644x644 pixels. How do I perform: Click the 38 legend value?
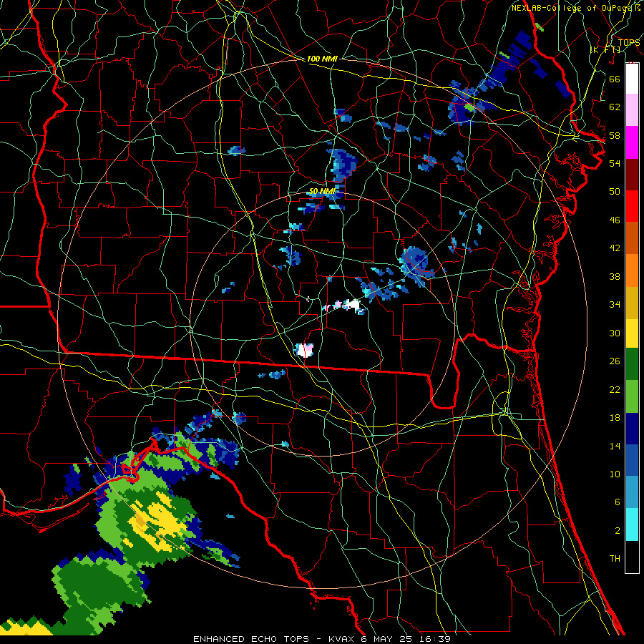[x=615, y=276]
